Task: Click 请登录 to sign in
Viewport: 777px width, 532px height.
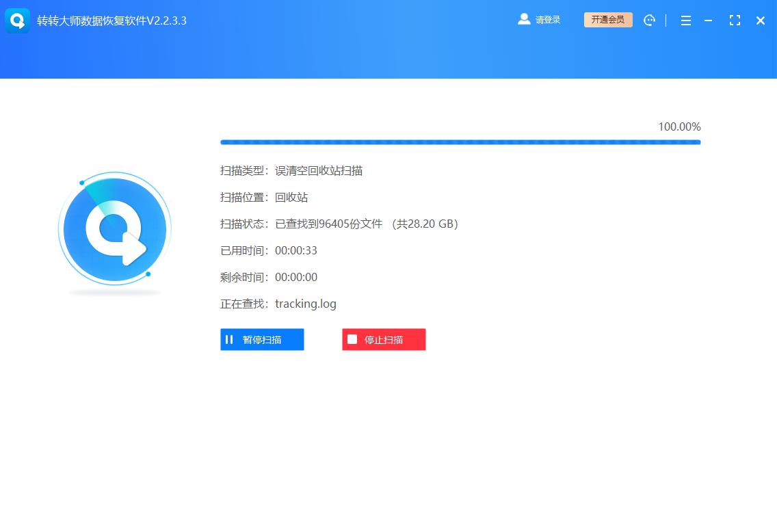Action: (546, 20)
